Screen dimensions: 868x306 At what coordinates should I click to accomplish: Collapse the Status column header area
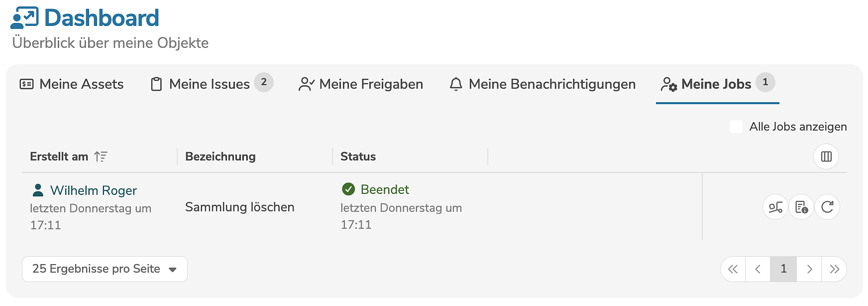tap(357, 156)
